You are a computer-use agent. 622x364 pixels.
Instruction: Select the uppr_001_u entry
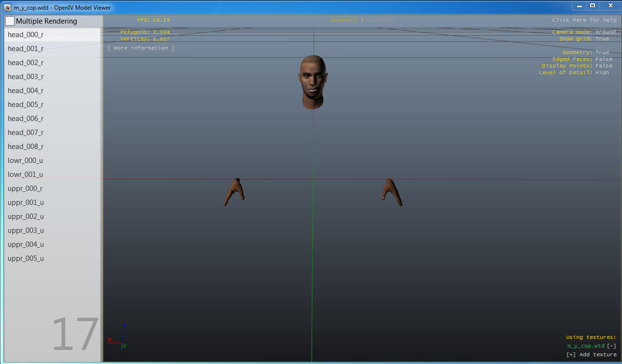point(52,202)
